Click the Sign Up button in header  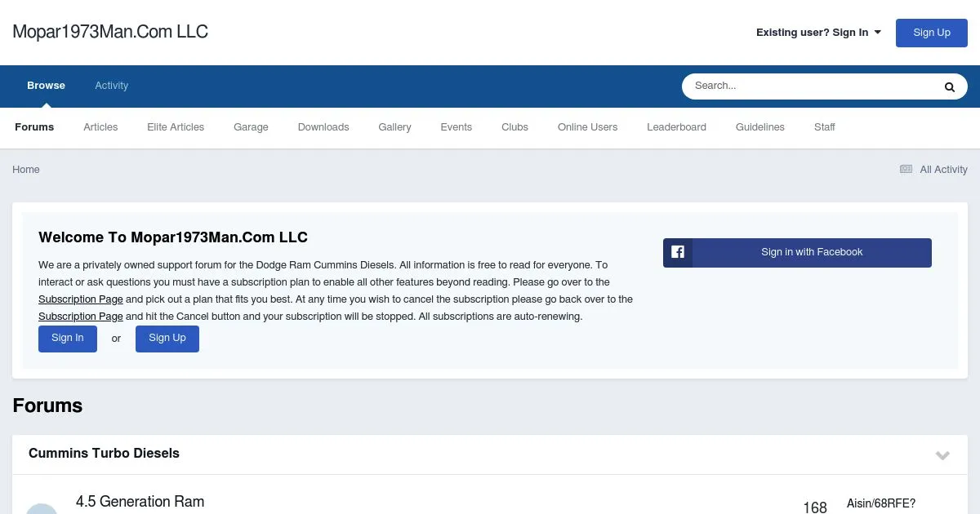pos(932,33)
